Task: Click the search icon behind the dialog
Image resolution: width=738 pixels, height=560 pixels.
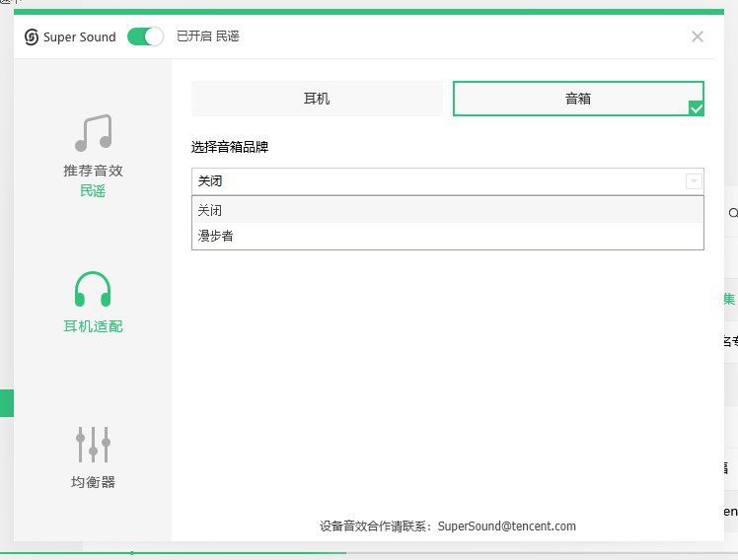Action: [x=732, y=212]
